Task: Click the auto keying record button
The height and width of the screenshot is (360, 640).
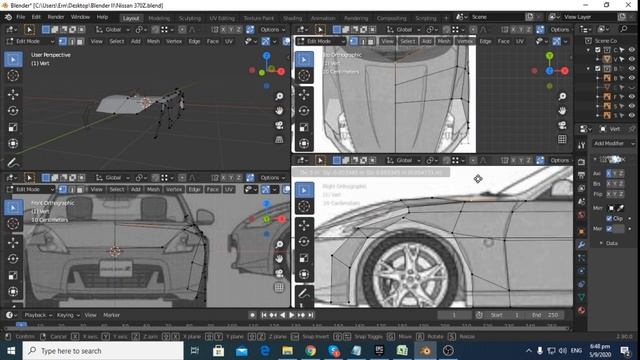Action: coord(252,315)
